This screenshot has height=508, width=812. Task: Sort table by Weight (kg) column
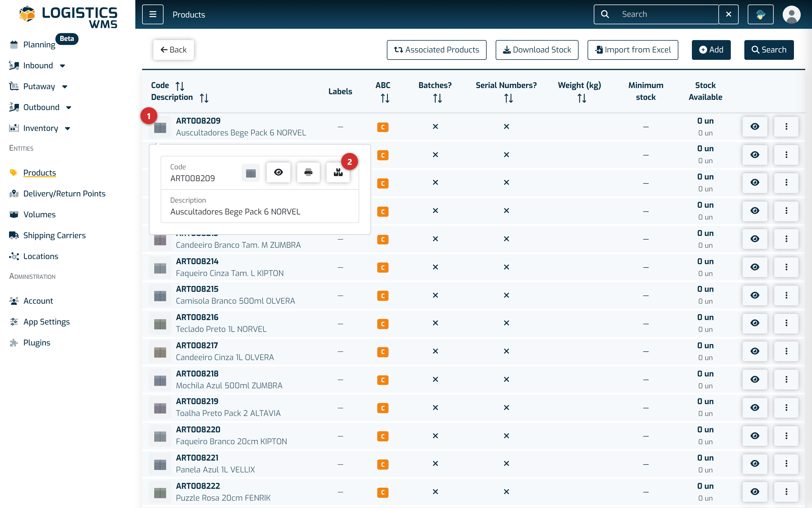click(x=581, y=98)
